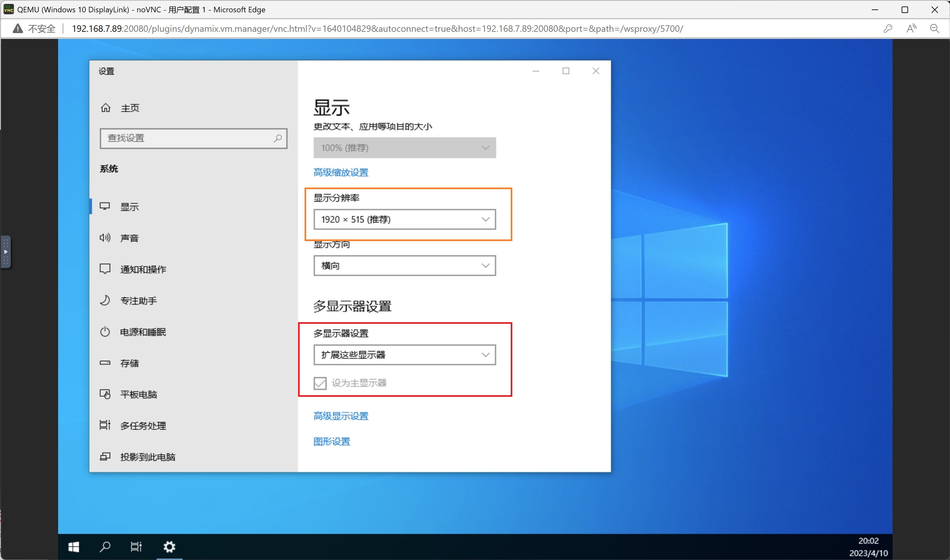Screen dimensions: 950x560
Task: Open 电源和睡眠 via its power icon
Action: (x=105, y=332)
